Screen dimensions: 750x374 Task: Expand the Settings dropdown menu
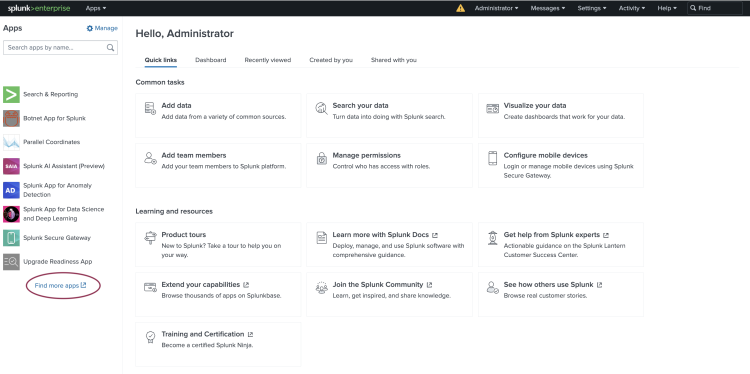click(592, 8)
